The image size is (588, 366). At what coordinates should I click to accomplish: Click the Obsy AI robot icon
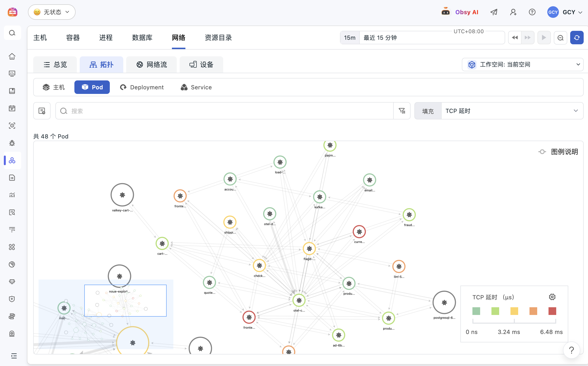point(445,12)
